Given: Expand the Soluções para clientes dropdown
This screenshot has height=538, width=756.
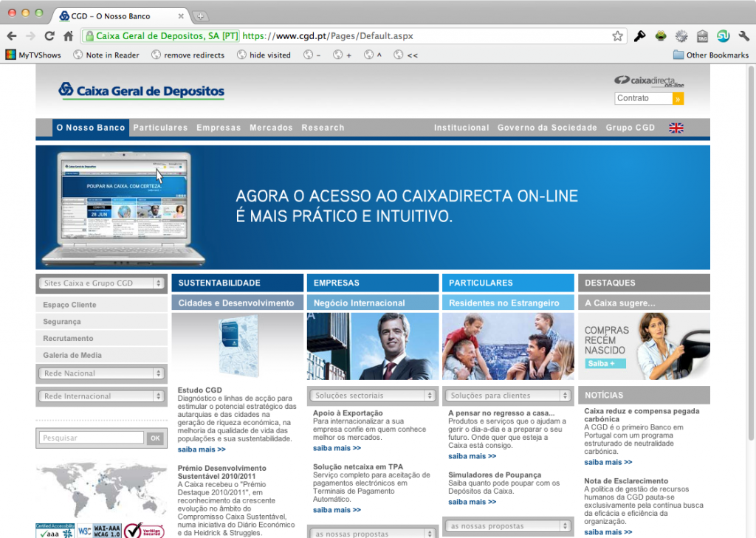Looking at the screenshot, I should point(508,396).
